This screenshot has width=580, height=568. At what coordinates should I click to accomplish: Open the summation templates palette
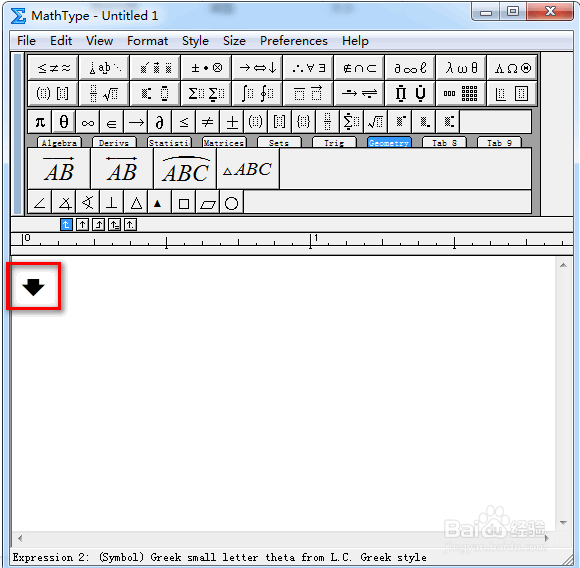[206, 93]
